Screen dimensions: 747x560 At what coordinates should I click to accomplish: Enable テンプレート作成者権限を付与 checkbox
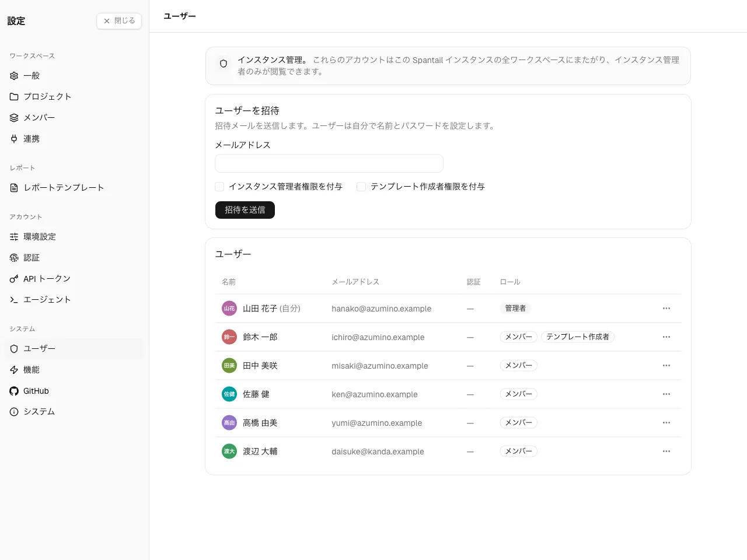pos(361,187)
